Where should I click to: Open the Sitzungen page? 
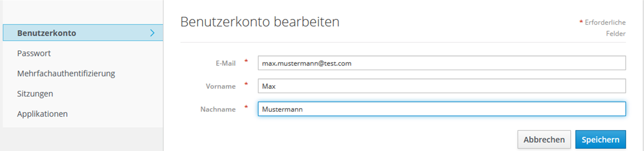(35, 94)
